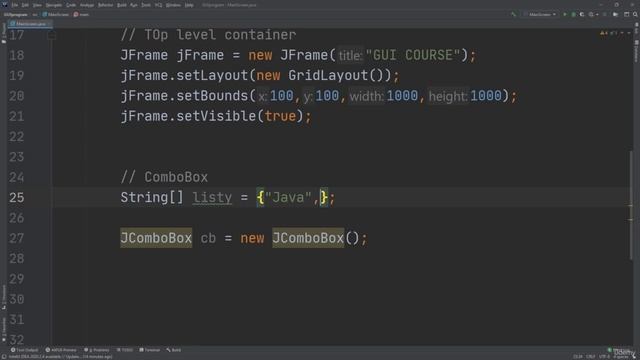Open the Analyze menu
640x360 pixels.
click(x=87, y=5)
